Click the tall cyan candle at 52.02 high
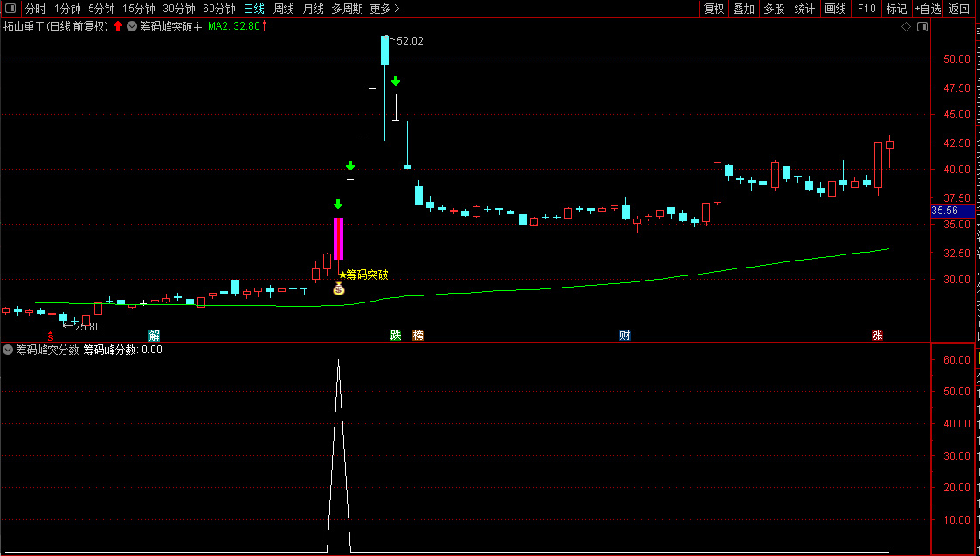The width and height of the screenshot is (980, 556). pos(384,50)
